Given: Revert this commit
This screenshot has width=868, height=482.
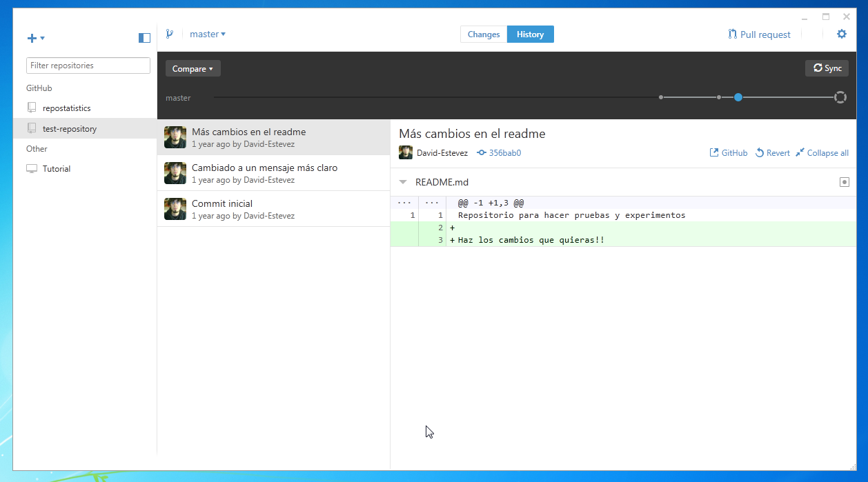Looking at the screenshot, I should [772, 153].
